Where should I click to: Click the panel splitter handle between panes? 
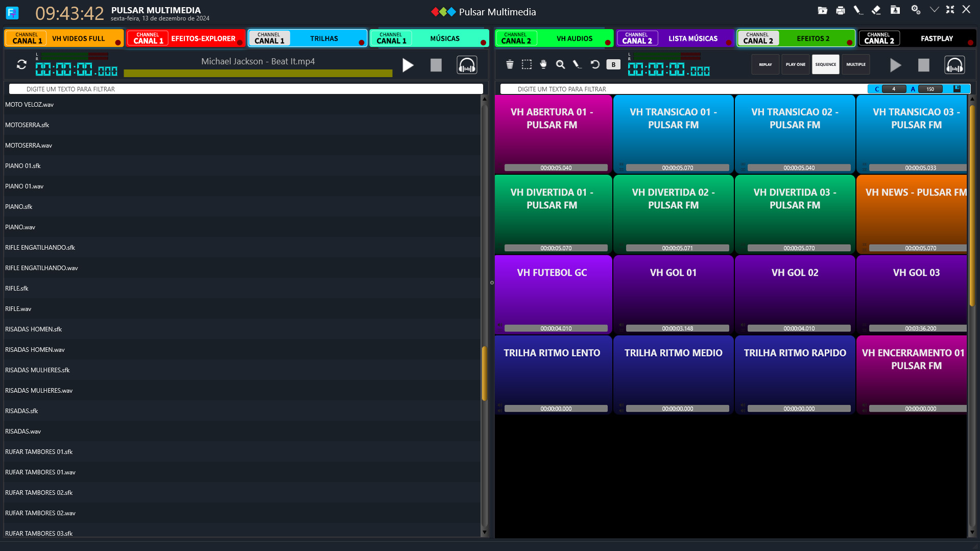click(492, 282)
